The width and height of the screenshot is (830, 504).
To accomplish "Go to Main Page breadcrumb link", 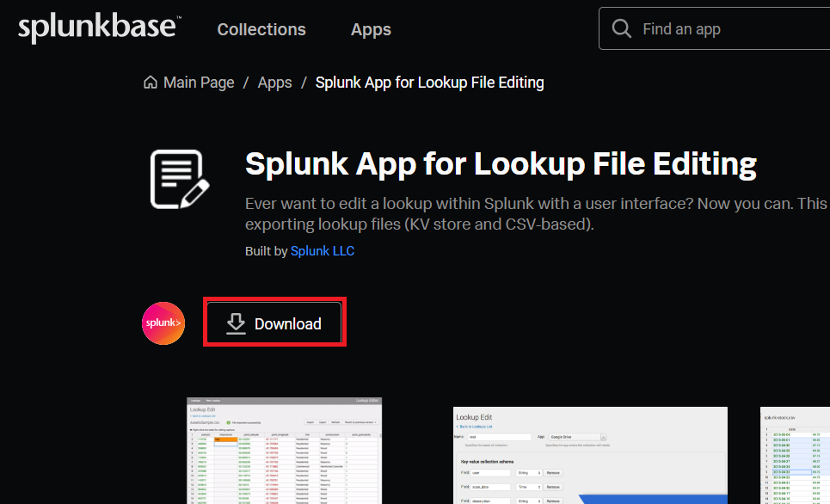I will (x=199, y=83).
